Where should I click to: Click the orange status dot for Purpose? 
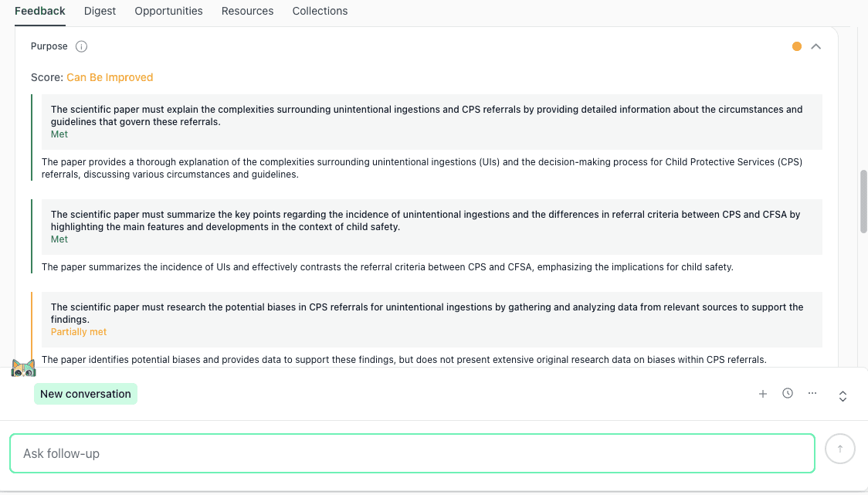coord(797,46)
